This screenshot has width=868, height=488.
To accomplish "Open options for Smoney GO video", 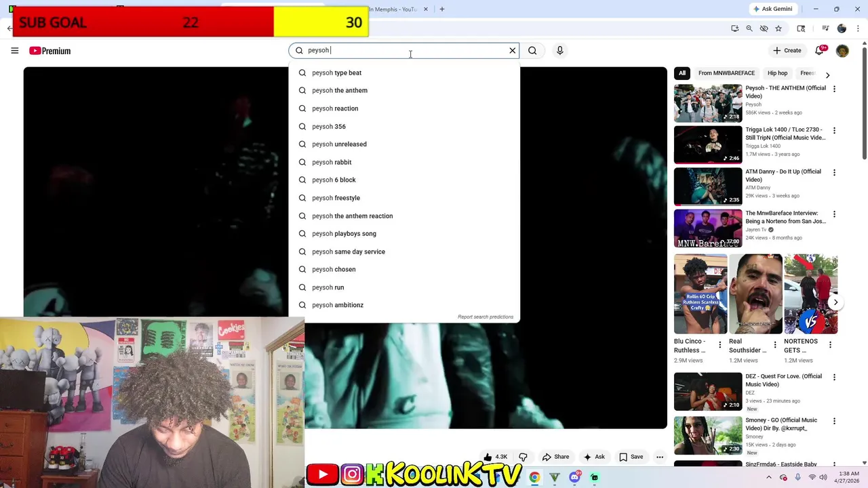I will tap(834, 421).
